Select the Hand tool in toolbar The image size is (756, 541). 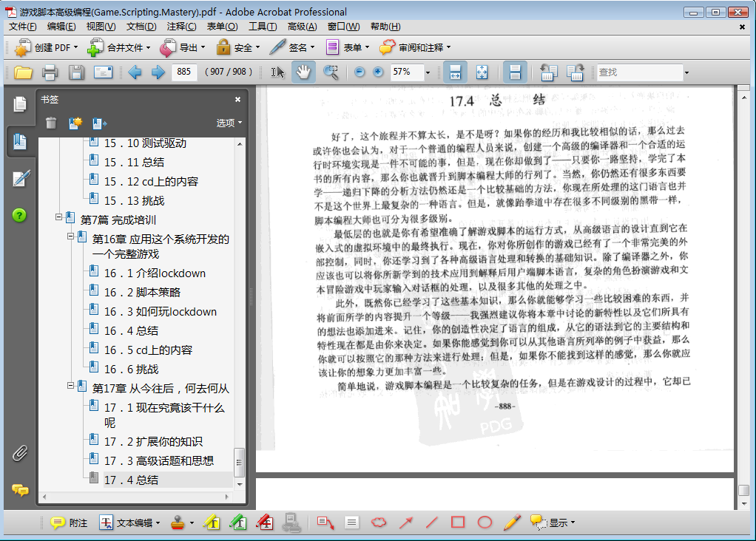tap(303, 72)
